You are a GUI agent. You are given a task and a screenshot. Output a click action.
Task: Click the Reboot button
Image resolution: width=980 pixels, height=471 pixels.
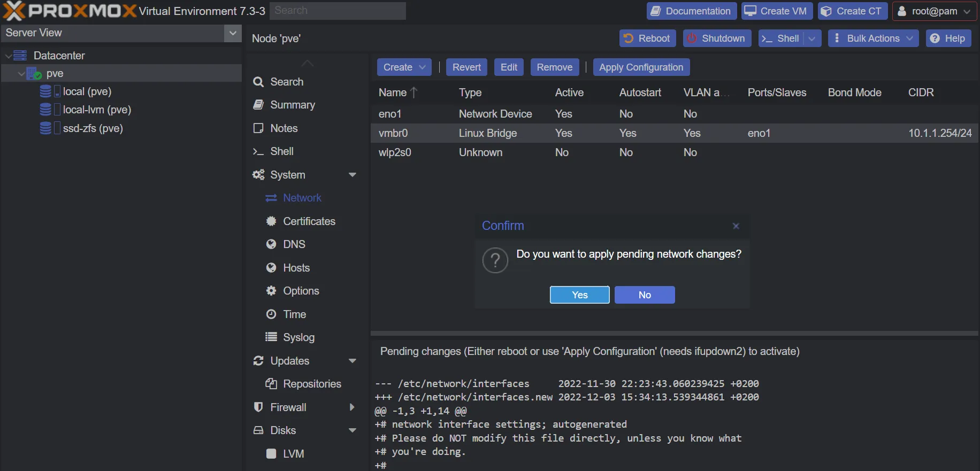click(x=648, y=38)
